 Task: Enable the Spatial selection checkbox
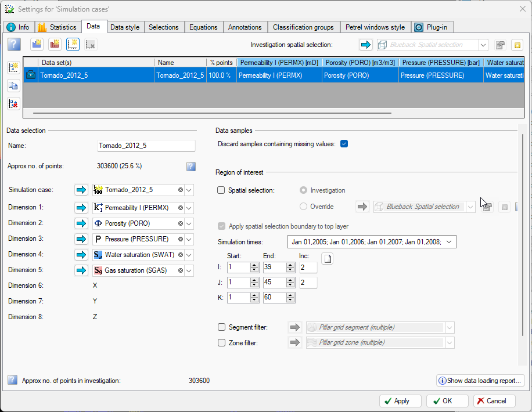(x=221, y=190)
